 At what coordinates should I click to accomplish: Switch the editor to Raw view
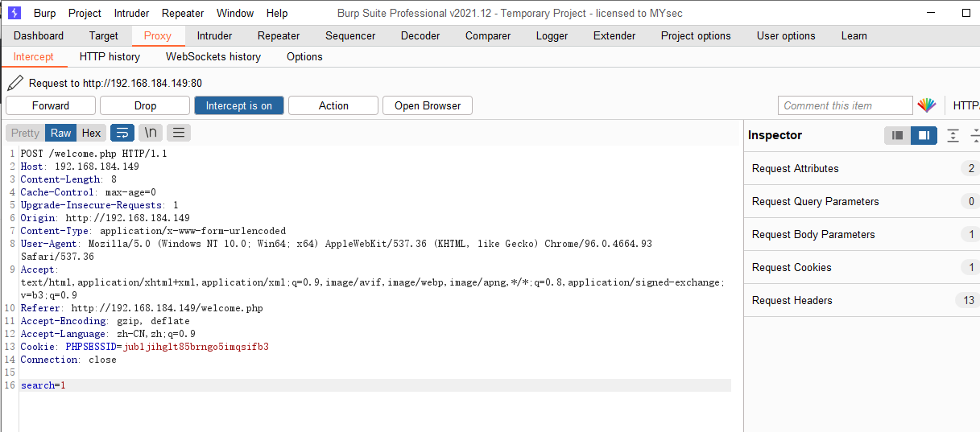[61, 133]
